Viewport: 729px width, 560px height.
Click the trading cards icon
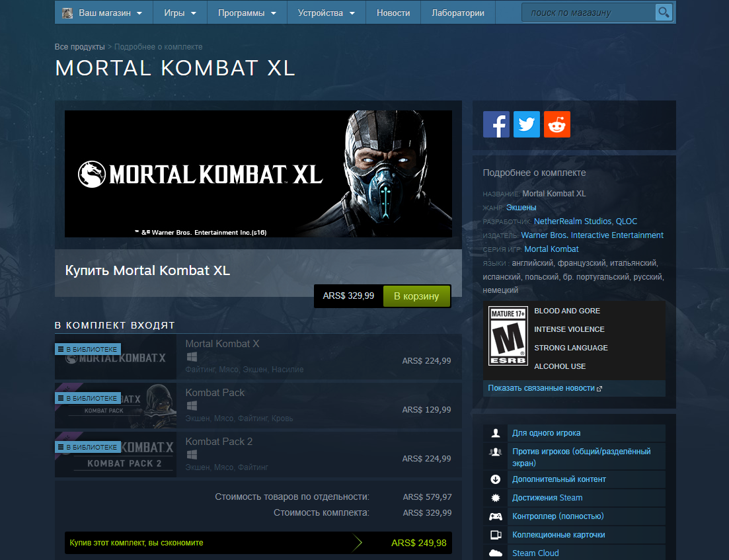(496, 535)
